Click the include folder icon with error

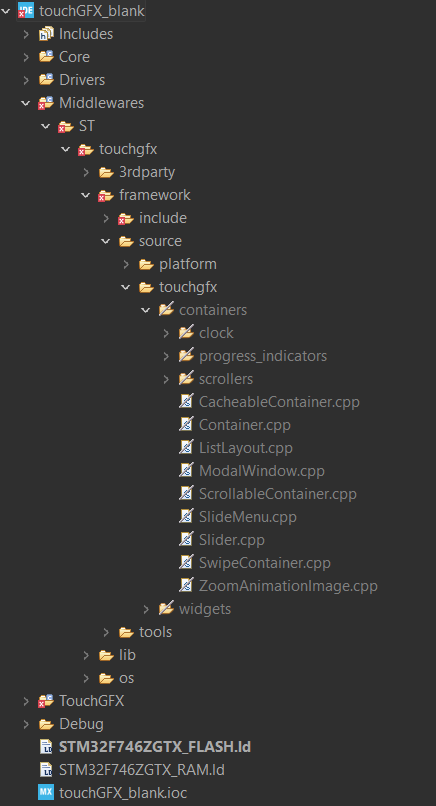126,218
